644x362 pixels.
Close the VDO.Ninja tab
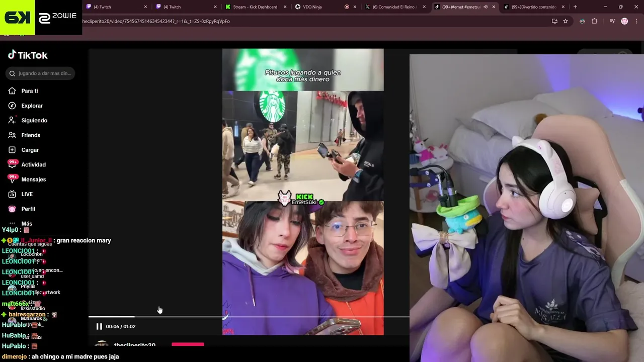pyautogui.click(x=355, y=7)
